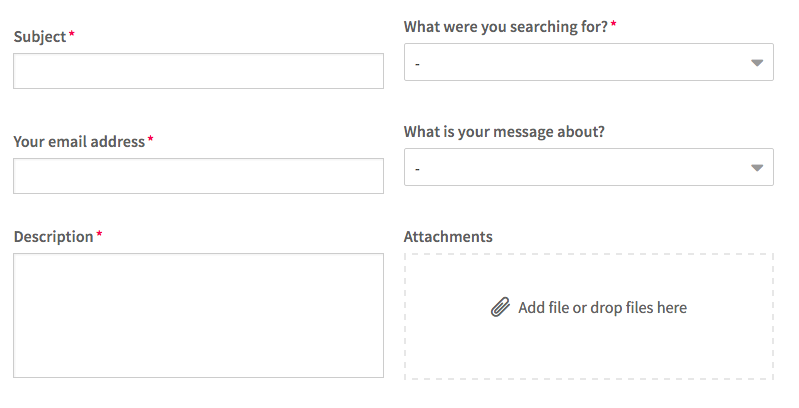Click the "Add file or drop files here" link

pyautogui.click(x=602, y=308)
